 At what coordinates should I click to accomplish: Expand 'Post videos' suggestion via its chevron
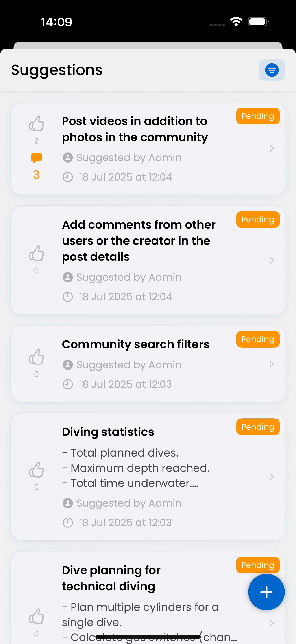[272, 149]
